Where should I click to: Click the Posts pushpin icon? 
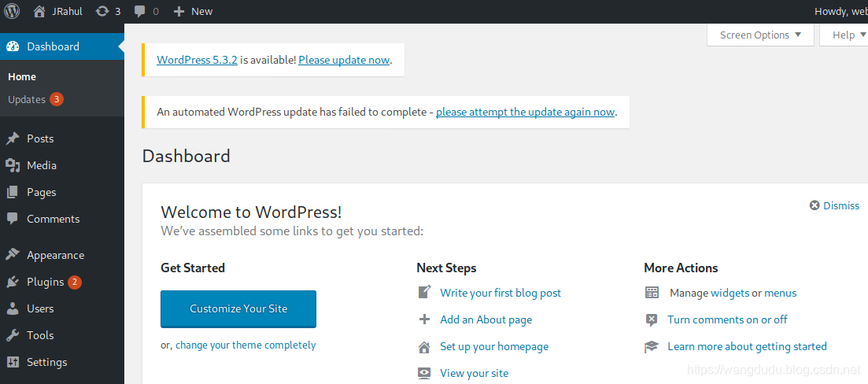pos(12,138)
